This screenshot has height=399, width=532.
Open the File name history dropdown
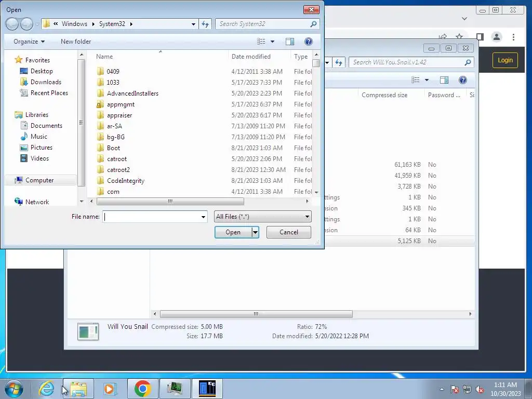(x=203, y=217)
